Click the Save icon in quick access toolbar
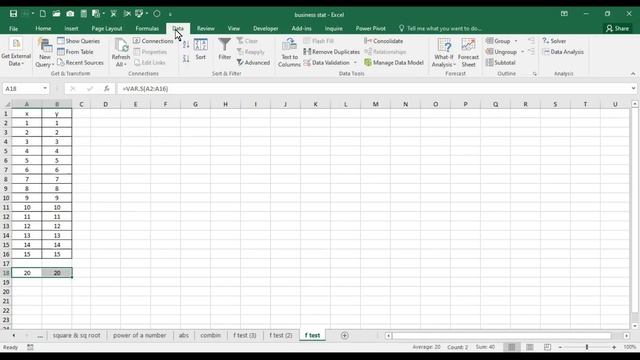The width and height of the screenshot is (640, 360). [x=13, y=14]
